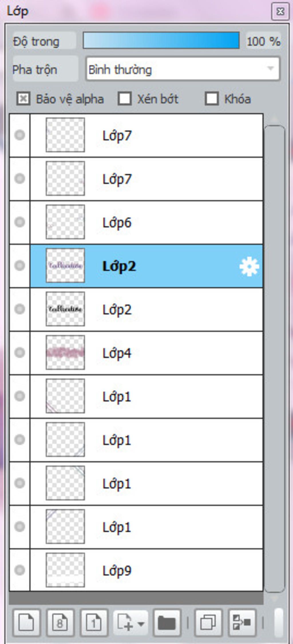Add a new 1-bit layer
The width and height of the screenshot is (293, 644).
click(x=94, y=623)
